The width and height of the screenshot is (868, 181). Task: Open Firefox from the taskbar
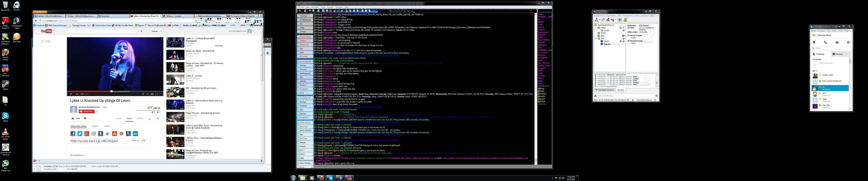tap(321, 178)
